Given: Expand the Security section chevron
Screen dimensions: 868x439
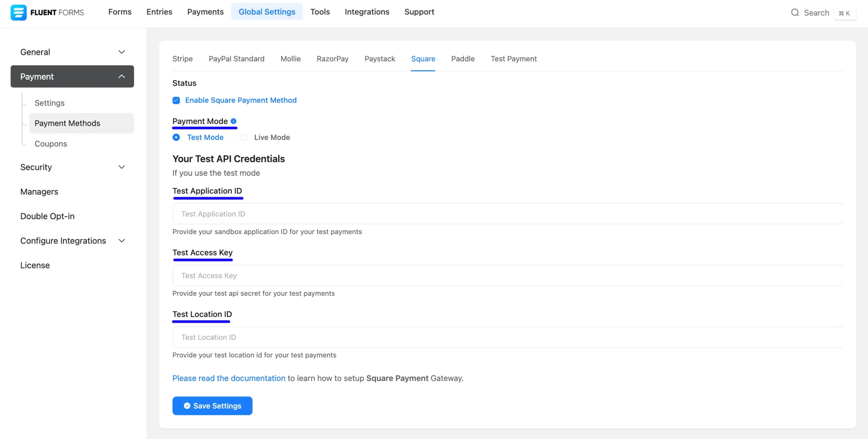Looking at the screenshot, I should pos(122,167).
